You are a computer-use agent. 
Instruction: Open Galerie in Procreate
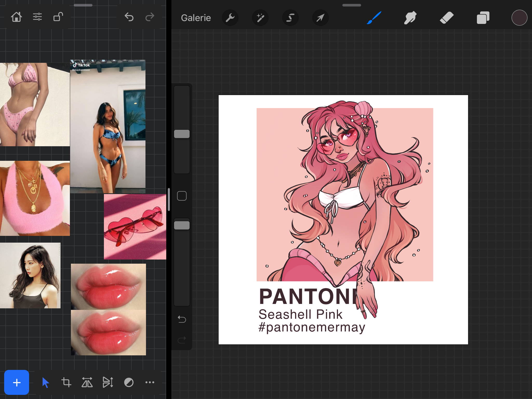[x=196, y=18]
